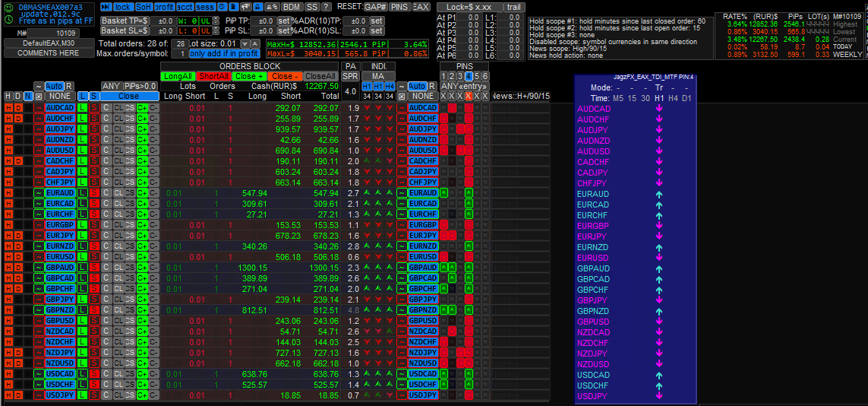The width and height of the screenshot is (868, 406).
Task: Toggle the H hold flag for AUDCAD
Action: 8,107
